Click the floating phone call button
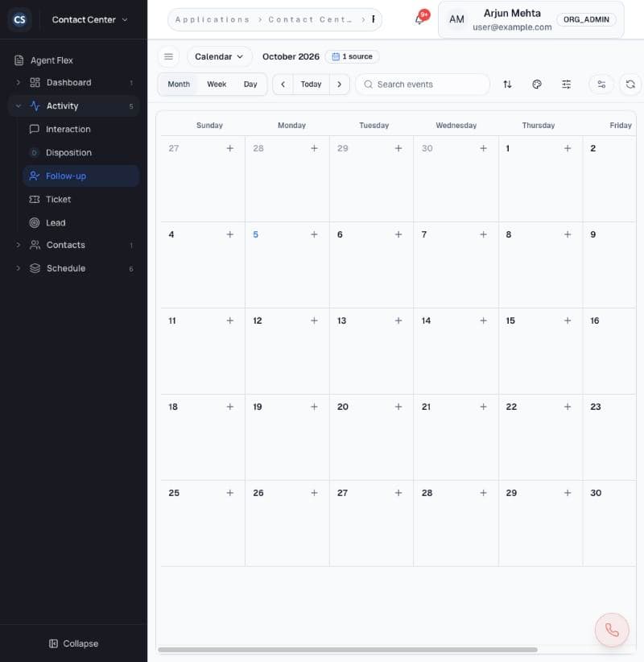 pos(612,630)
